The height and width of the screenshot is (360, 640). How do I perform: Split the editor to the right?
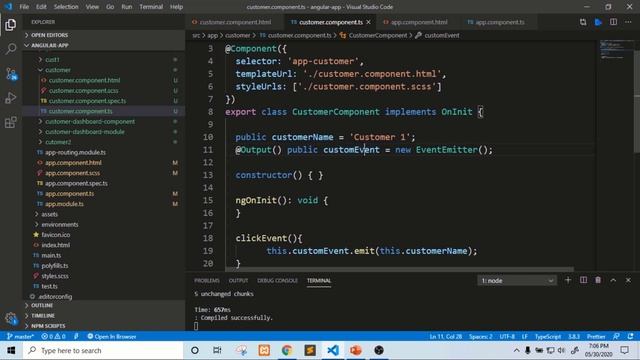point(613,22)
